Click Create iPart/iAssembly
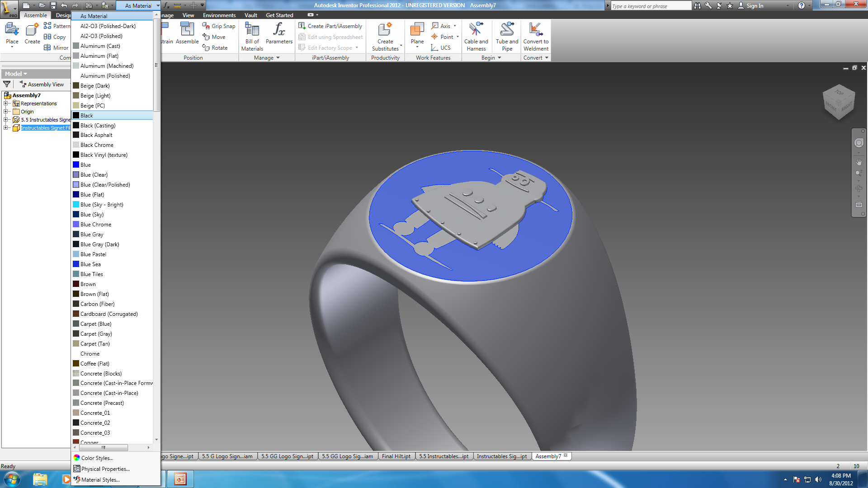 click(330, 26)
